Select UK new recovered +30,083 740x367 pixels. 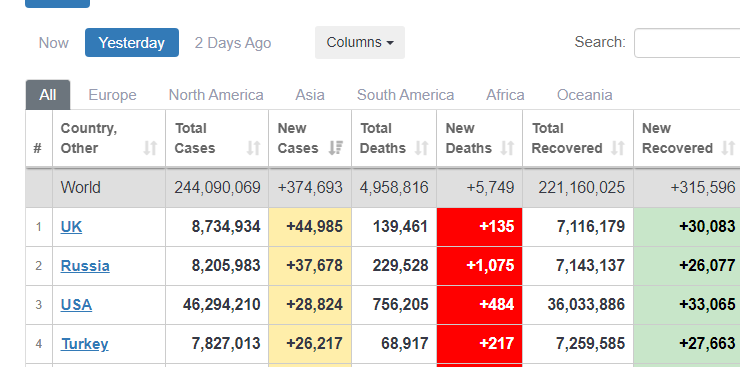coord(707,227)
